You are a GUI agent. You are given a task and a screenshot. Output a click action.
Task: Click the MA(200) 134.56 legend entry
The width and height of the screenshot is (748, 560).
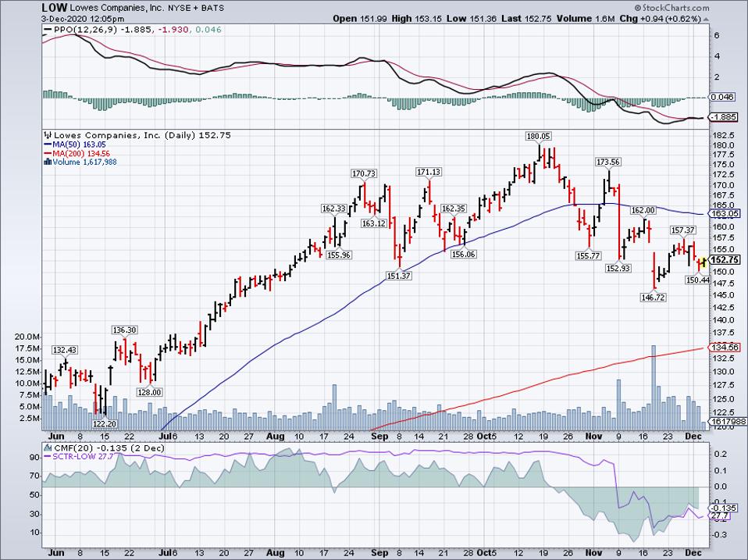pyautogui.click(x=77, y=154)
